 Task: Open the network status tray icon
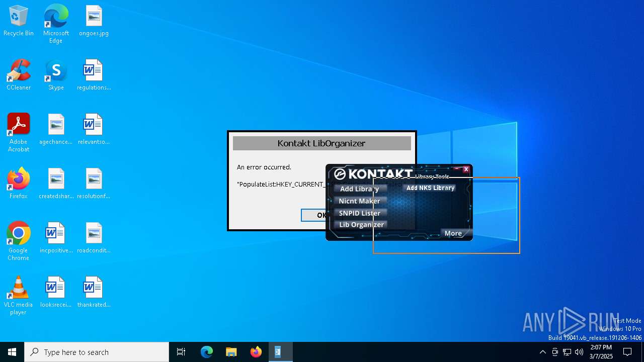tap(567, 352)
